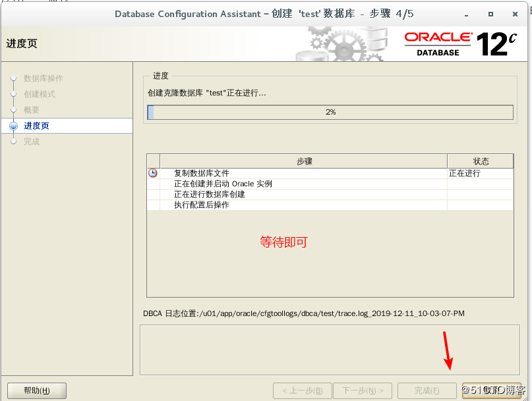Select the 执行配置后操作 row
The height and width of the screenshot is (401, 532).
click(330, 205)
